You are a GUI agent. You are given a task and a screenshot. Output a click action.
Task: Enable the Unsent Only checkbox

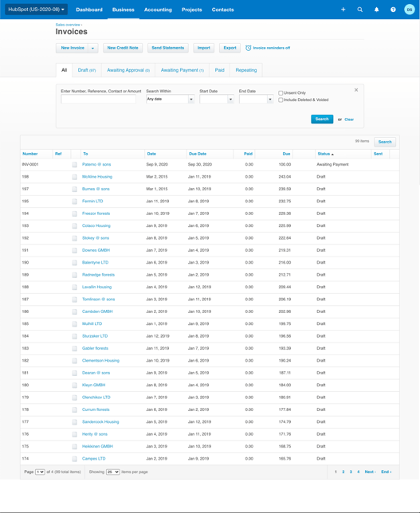(281, 93)
